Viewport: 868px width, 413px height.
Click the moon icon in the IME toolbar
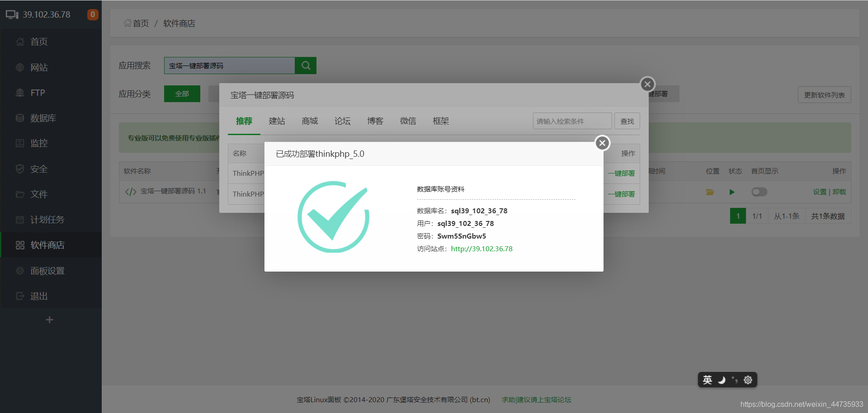pyautogui.click(x=722, y=380)
